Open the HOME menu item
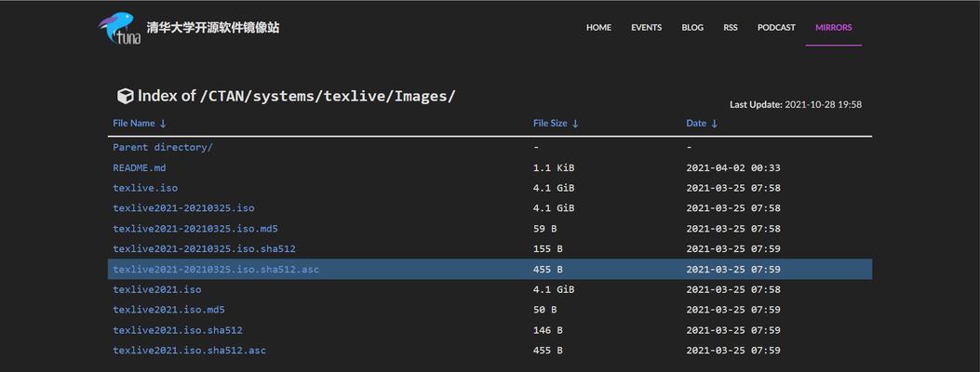The image size is (980, 372). pyautogui.click(x=598, y=28)
